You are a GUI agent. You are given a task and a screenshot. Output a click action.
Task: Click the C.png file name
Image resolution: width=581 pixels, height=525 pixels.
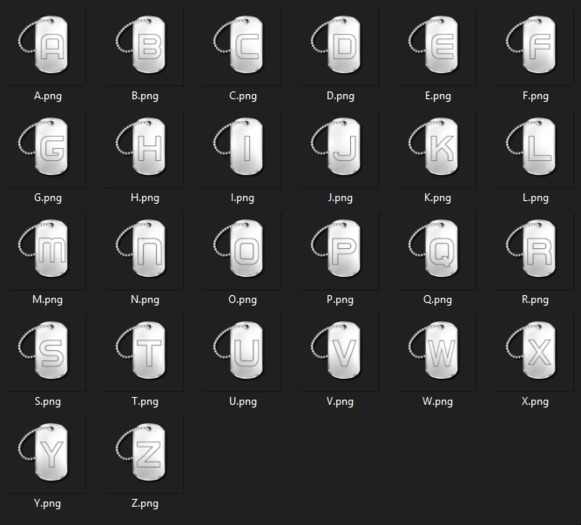[243, 96]
